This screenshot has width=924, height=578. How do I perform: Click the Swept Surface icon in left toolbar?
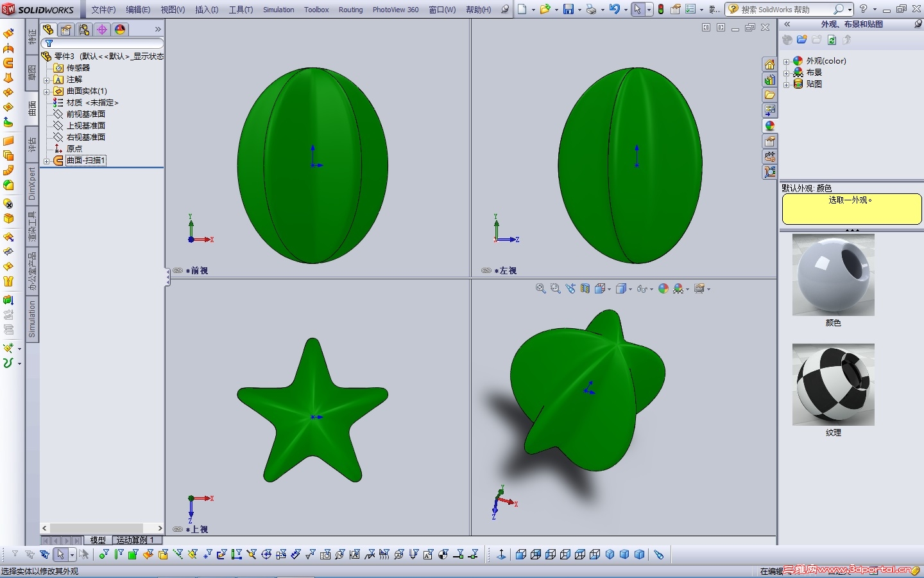8,63
